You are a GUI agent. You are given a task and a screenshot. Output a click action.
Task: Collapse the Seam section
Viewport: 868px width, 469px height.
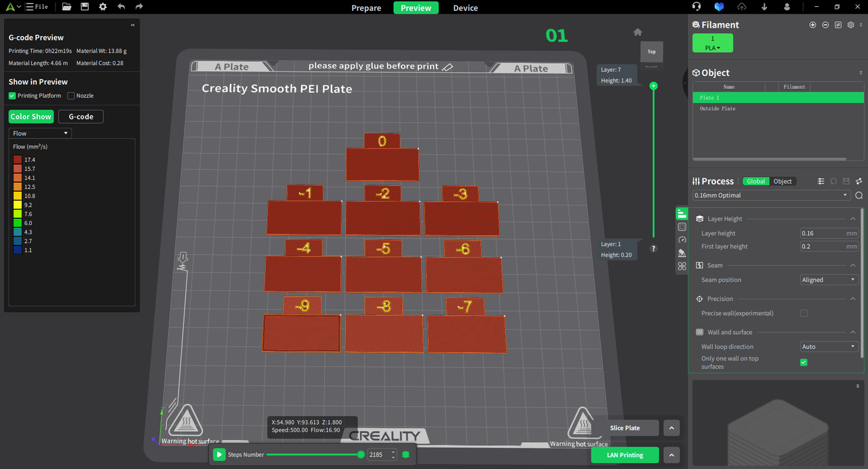tap(852, 266)
